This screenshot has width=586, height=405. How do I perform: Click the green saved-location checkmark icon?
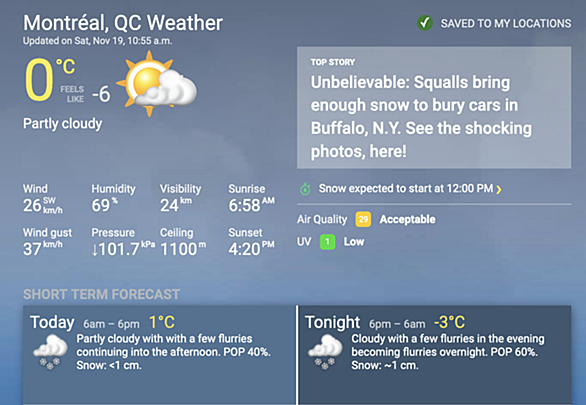tap(425, 23)
